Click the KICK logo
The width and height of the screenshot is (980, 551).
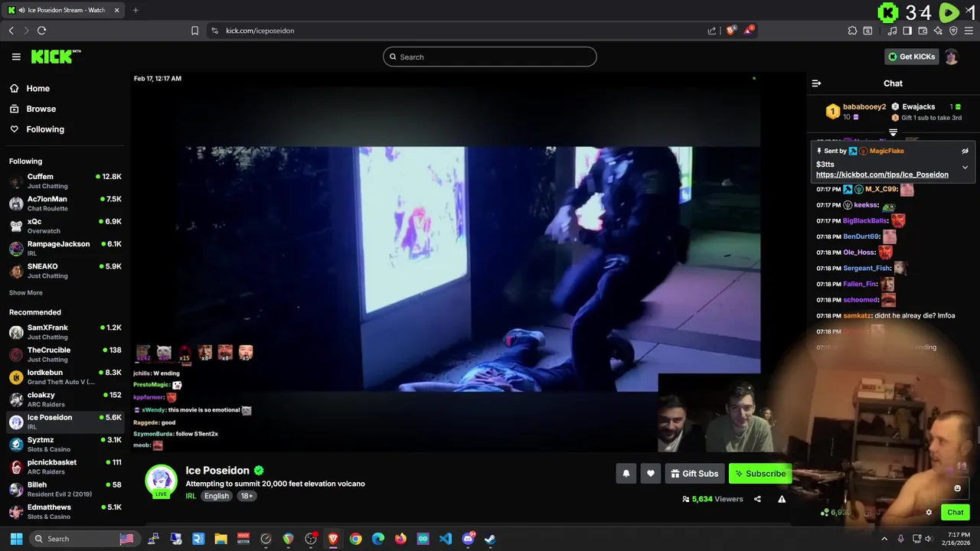point(55,57)
